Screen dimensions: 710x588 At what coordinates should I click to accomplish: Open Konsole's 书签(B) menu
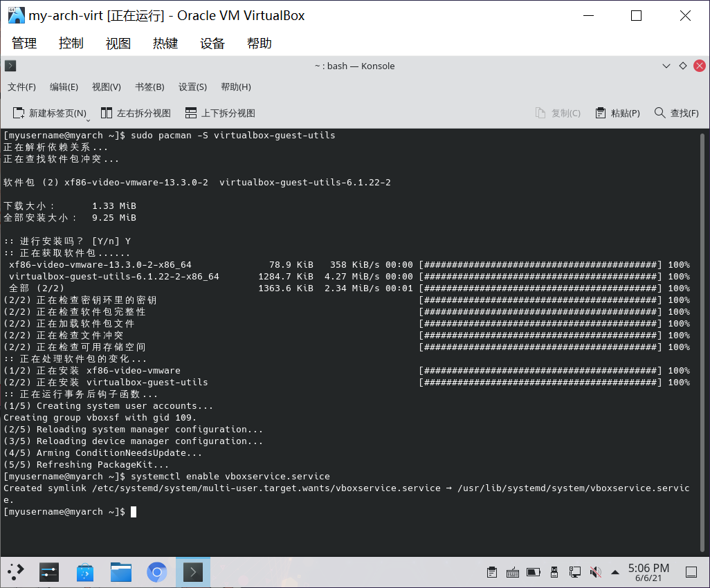pos(149,86)
